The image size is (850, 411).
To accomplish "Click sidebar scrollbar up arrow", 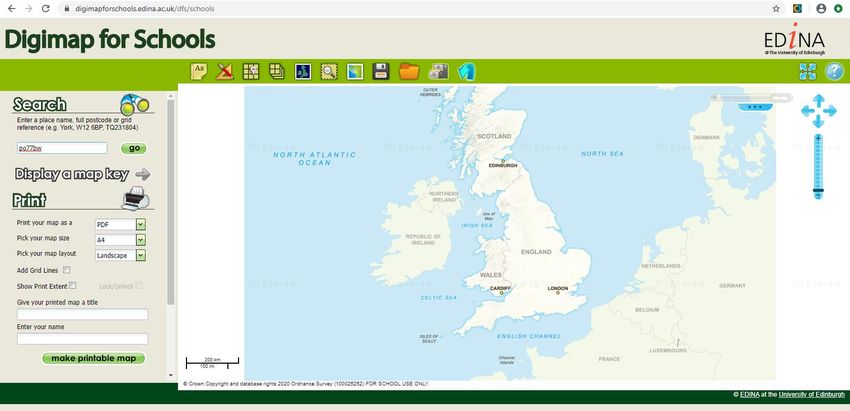I will pyautogui.click(x=171, y=96).
